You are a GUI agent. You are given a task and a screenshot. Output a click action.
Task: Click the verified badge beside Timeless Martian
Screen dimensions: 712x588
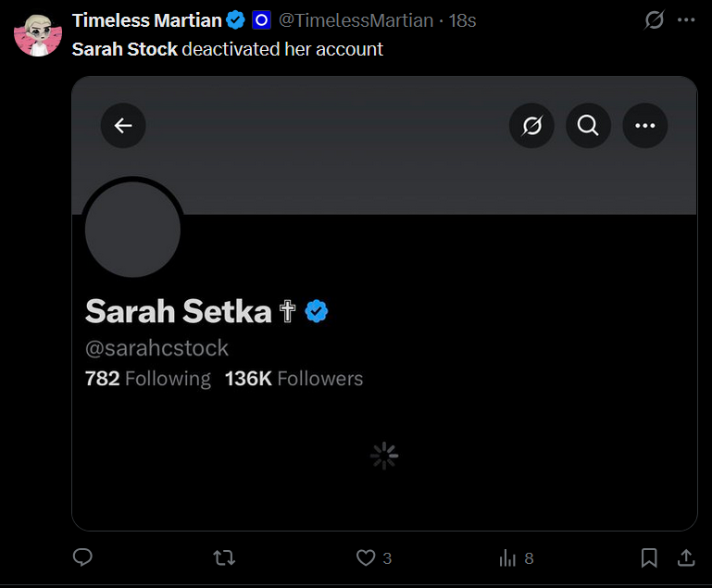[x=235, y=20]
